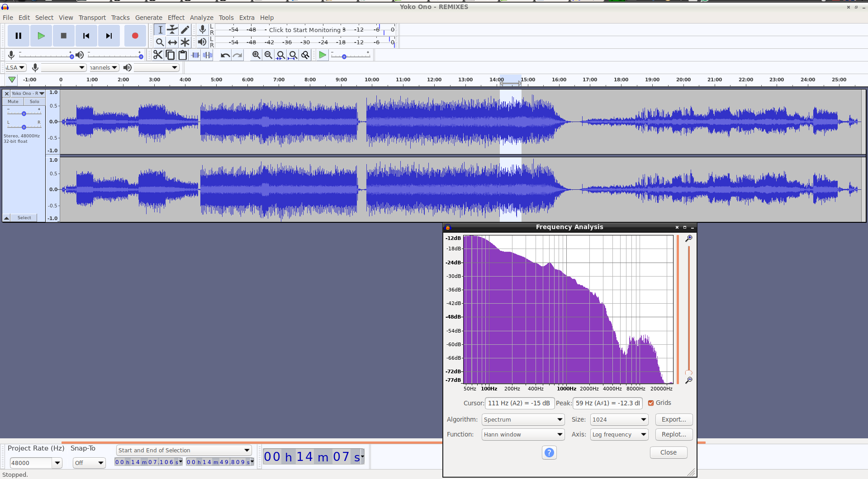Start recording with the Record button
The image size is (868, 479).
coord(135,36)
